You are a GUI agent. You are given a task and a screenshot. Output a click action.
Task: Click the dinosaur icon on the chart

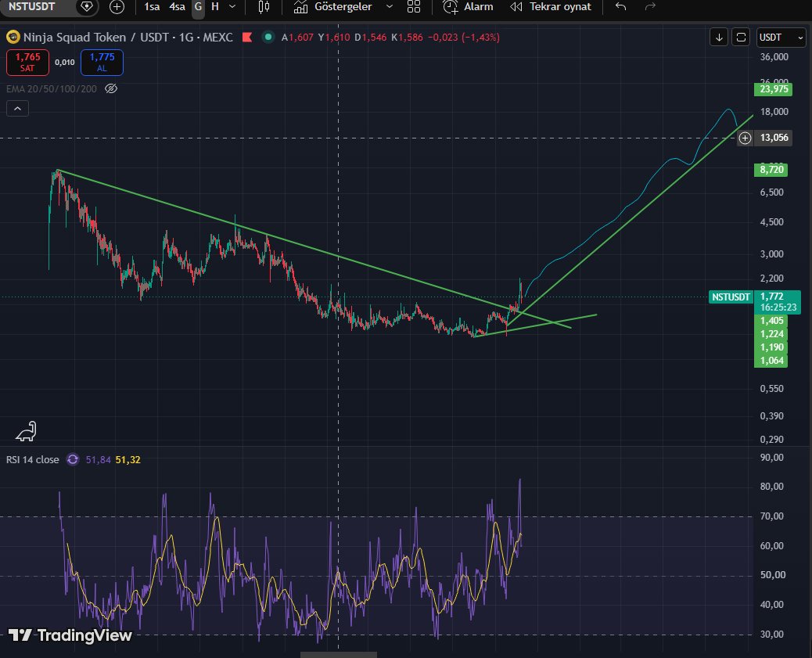point(26,431)
